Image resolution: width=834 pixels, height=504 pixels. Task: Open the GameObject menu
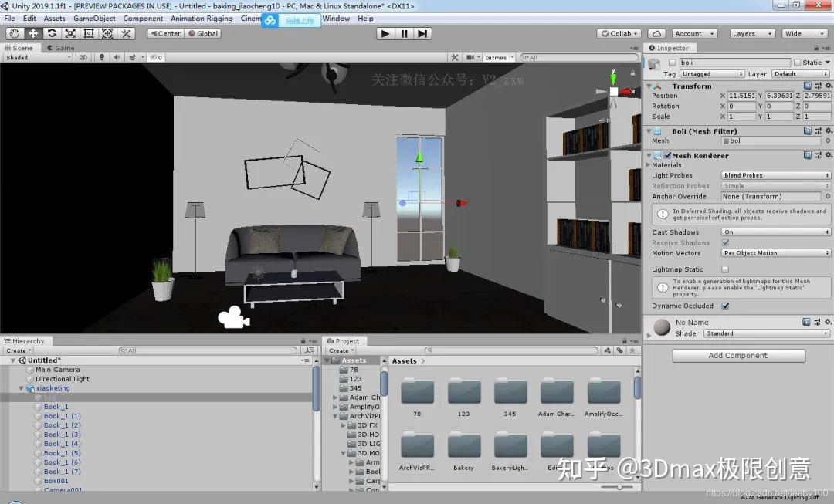click(x=93, y=18)
